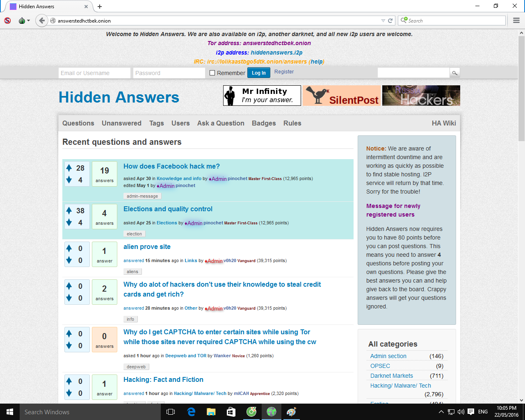Open the Tor onion button dropdown
Viewport: 525px width, 420px height.
click(x=24, y=21)
